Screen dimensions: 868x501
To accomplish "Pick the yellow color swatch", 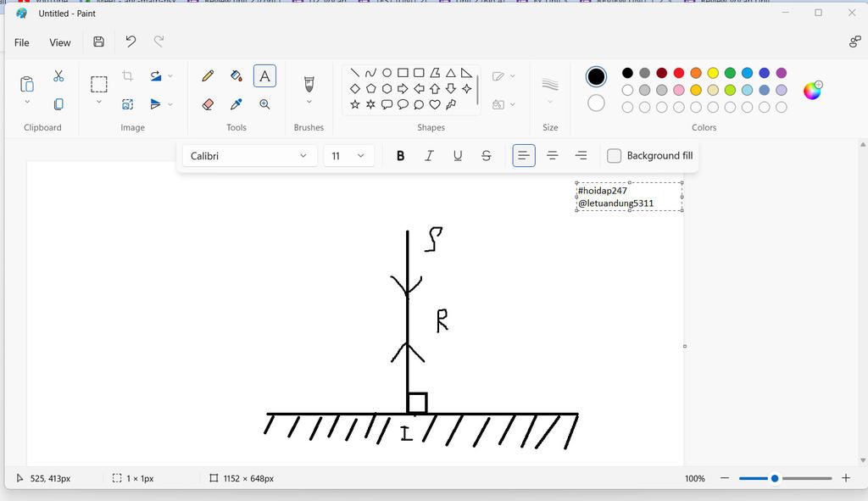I will pos(713,73).
